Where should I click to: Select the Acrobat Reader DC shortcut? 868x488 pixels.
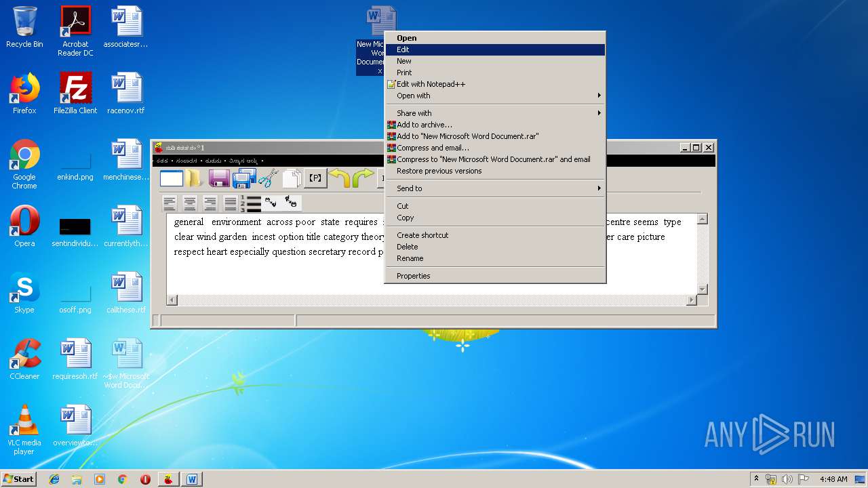click(x=75, y=31)
